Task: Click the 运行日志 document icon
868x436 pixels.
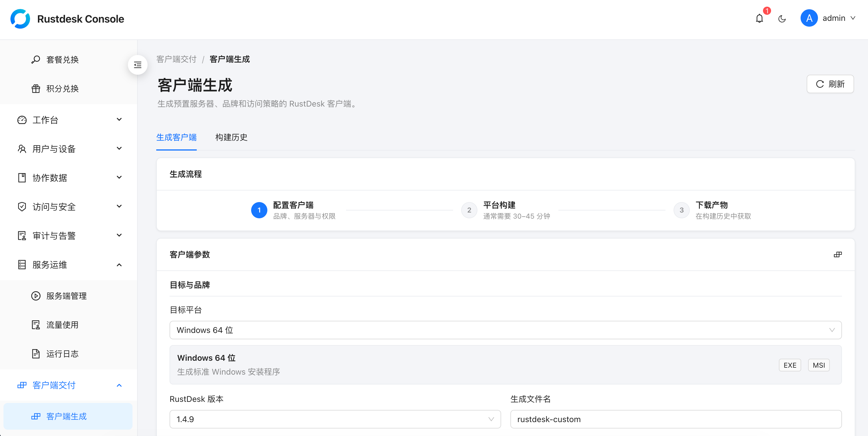Action: coord(36,354)
